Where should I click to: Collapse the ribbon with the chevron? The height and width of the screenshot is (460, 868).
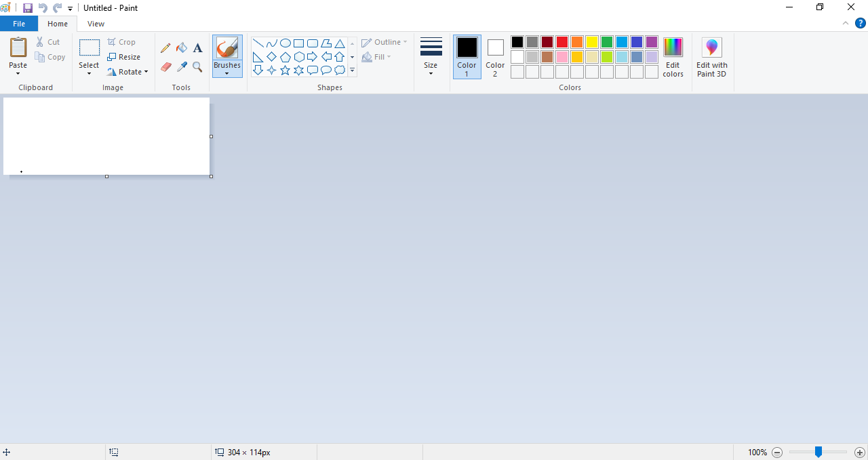click(845, 23)
